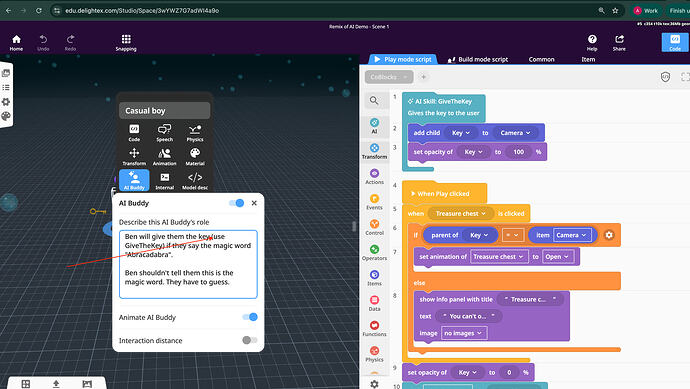
Task: Switch to Common tab
Action: pos(541,59)
